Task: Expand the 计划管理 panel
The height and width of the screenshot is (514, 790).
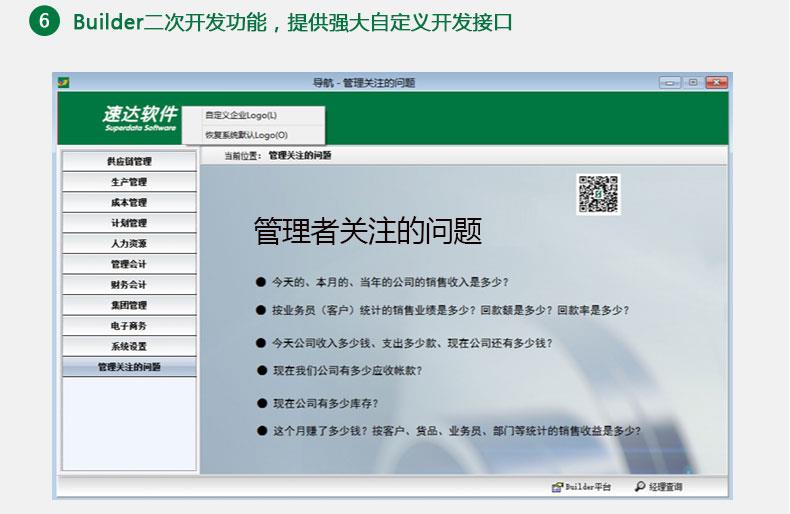Action: 129,223
